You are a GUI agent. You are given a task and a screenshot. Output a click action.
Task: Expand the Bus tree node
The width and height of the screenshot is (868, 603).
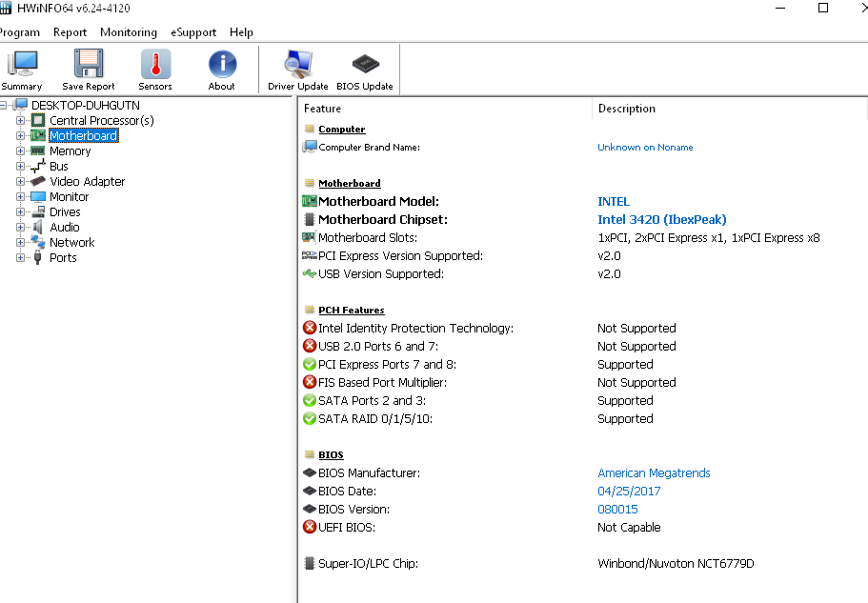tap(20, 166)
